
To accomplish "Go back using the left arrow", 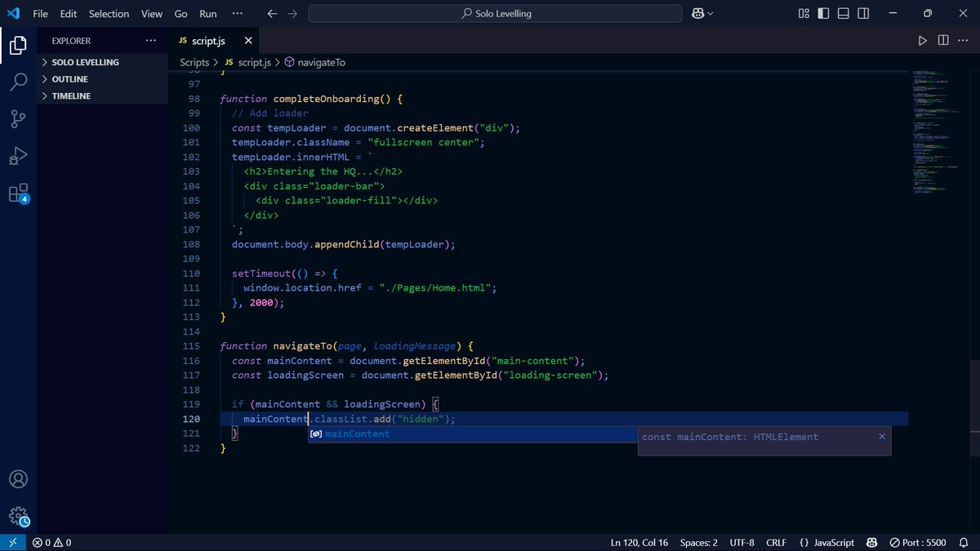I will click(272, 14).
